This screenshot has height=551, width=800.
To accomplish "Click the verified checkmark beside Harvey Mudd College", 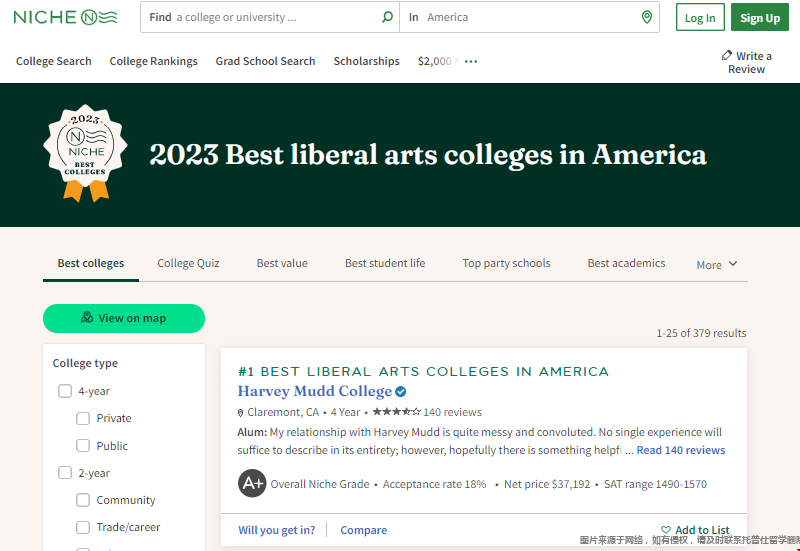I will pyautogui.click(x=401, y=391).
